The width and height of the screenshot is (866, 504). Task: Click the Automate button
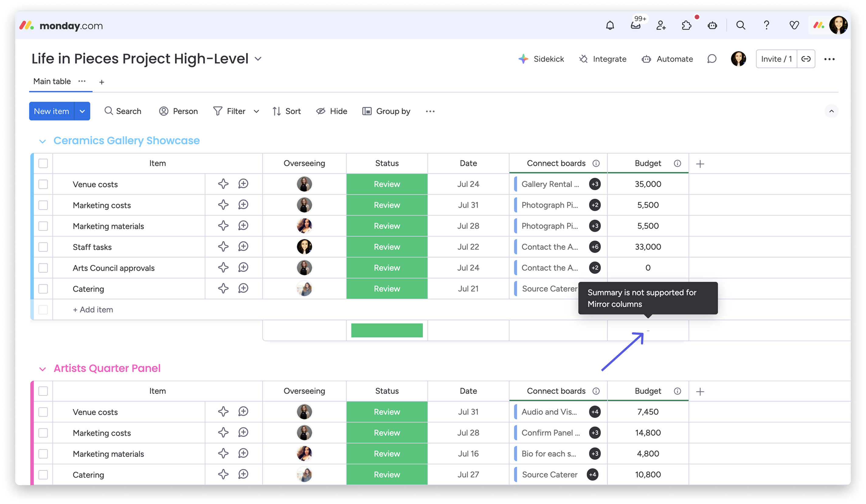click(x=667, y=59)
